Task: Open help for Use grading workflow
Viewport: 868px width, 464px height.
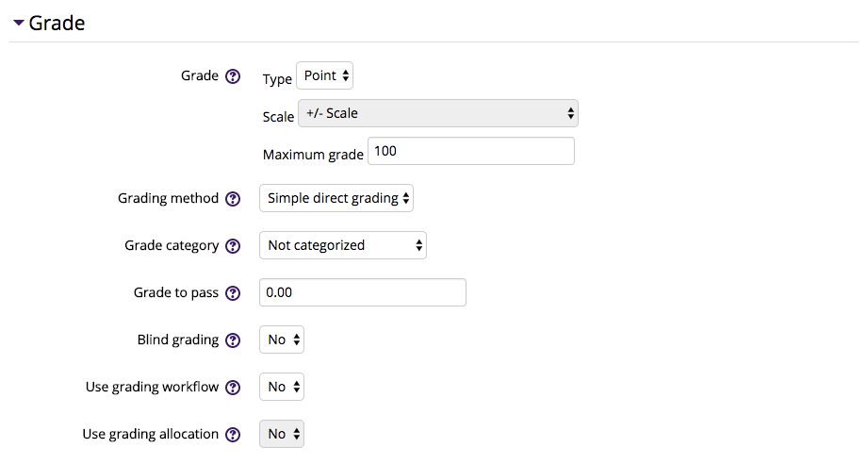Action: [233, 387]
